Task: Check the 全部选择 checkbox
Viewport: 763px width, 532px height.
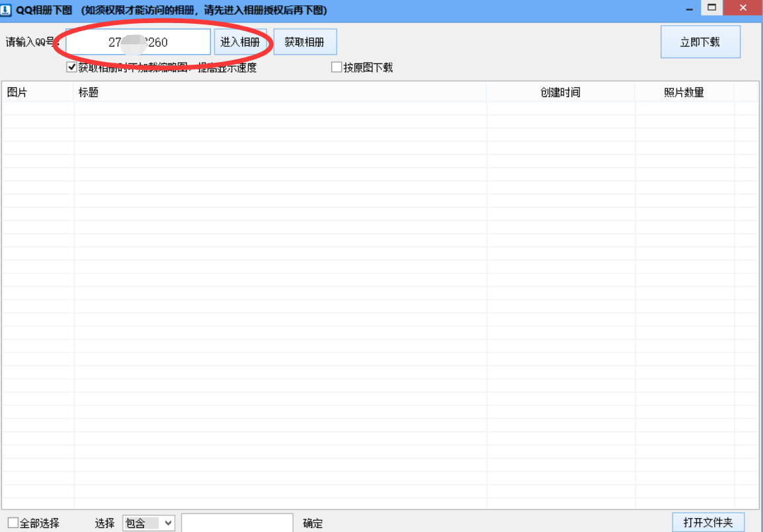Action: 13,523
